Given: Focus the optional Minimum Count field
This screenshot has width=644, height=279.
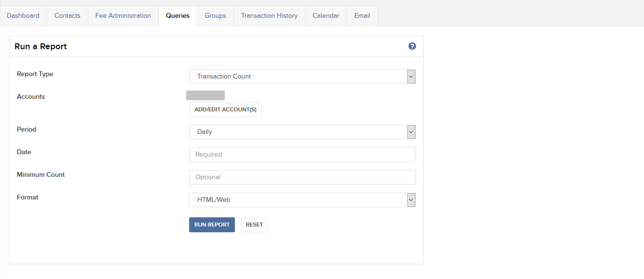Looking at the screenshot, I should (302, 177).
